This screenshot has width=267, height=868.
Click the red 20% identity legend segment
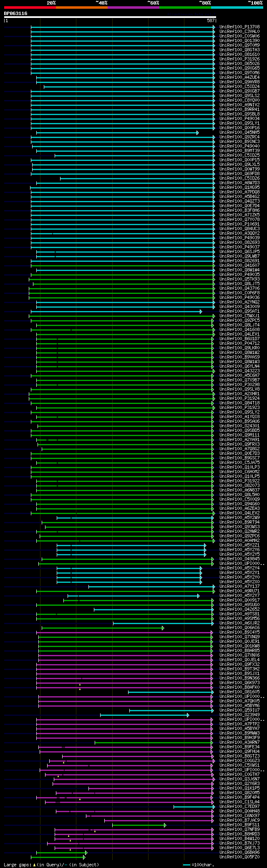(30, 8)
